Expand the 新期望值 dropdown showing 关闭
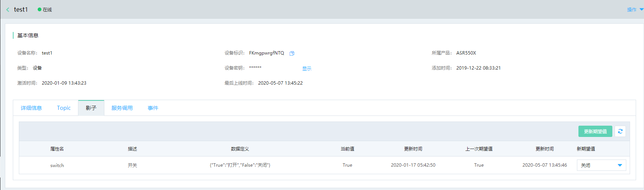 coord(601,165)
